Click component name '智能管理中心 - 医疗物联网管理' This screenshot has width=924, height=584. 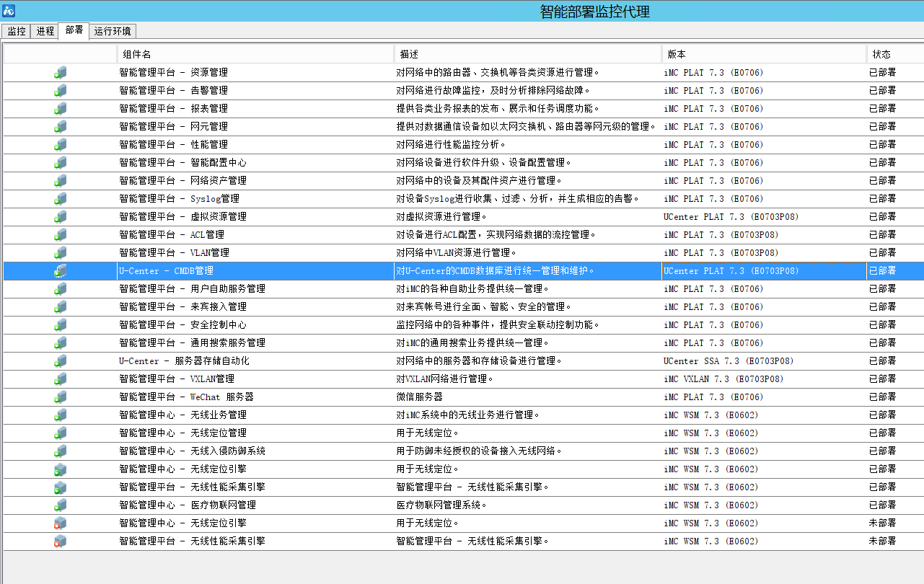pyautogui.click(x=188, y=505)
